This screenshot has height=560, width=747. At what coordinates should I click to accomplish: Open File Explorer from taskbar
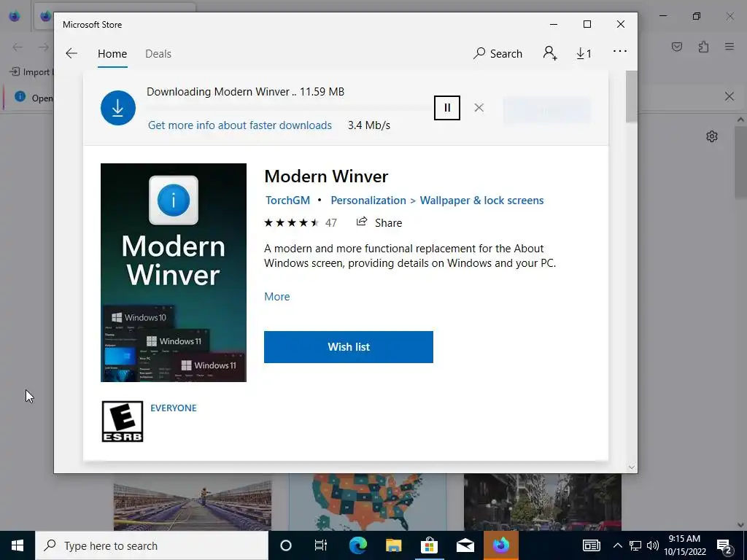coord(393,545)
